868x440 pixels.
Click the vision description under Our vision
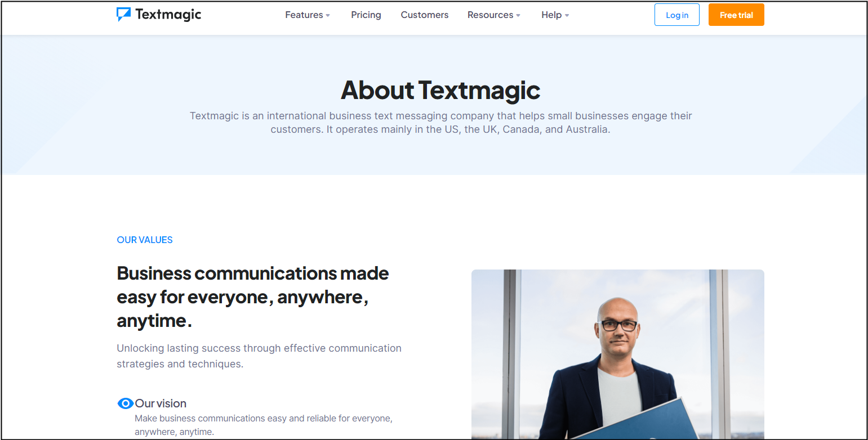pyautogui.click(x=263, y=425)
